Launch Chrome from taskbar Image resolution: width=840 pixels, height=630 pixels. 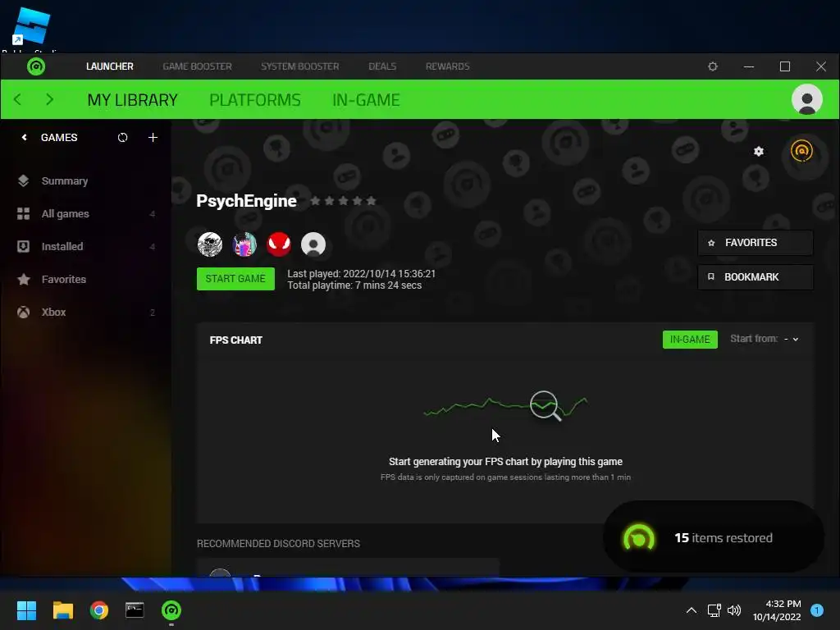(99, 610)
